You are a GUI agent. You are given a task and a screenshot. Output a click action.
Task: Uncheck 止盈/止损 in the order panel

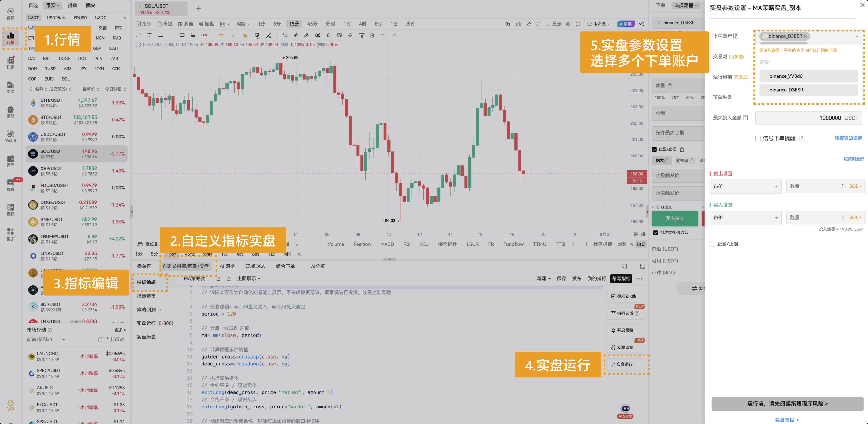click(x=654, y=149)
